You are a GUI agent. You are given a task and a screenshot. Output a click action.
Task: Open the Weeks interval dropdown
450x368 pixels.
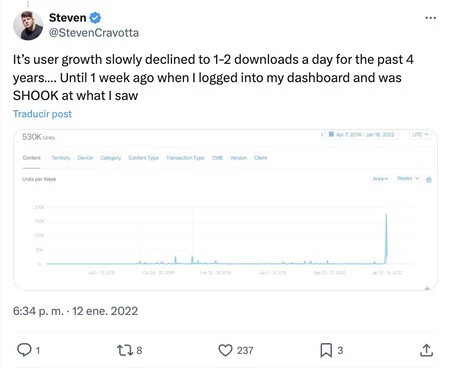pos(408,178)
